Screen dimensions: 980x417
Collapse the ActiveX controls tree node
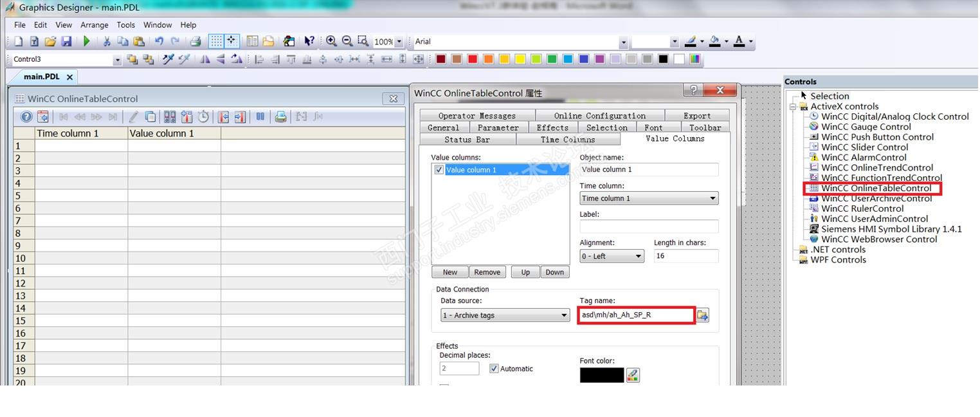[x=794, y=107]
